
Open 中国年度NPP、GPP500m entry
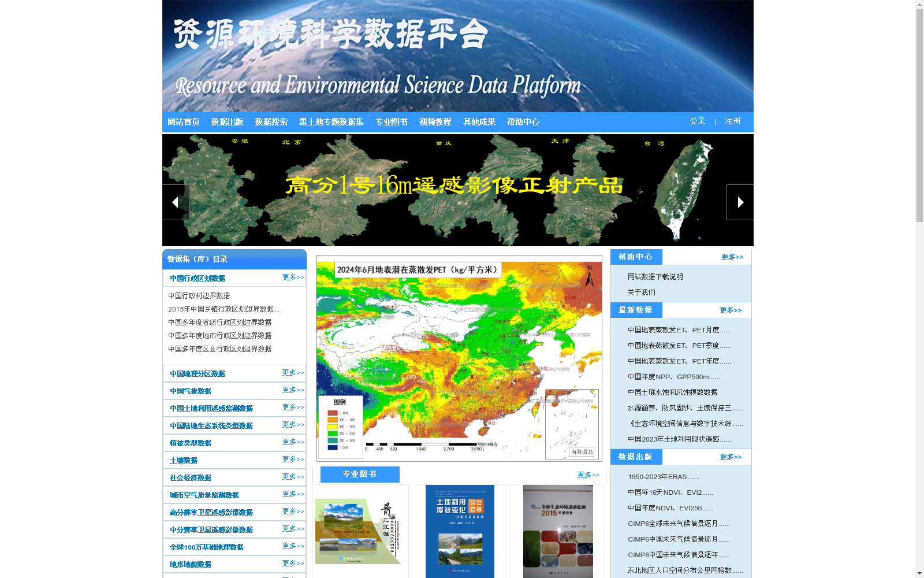pyautogui.click(x=674, y=377)
